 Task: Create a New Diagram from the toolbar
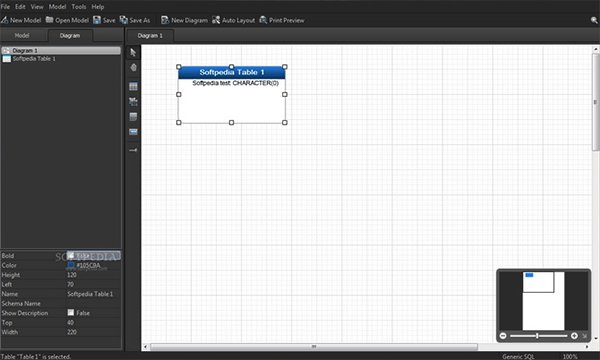click(x=184, y=20)
